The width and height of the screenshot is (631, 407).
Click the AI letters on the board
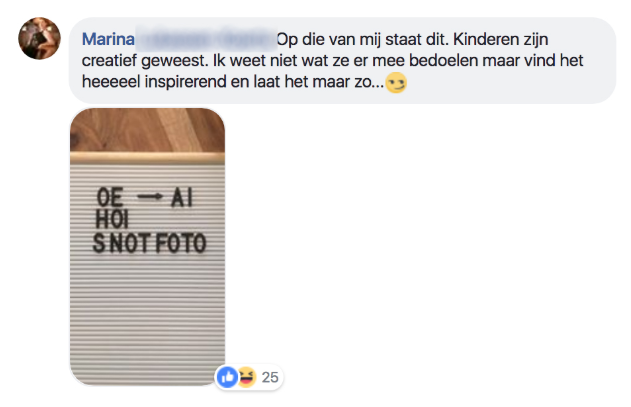click(182, 198)
